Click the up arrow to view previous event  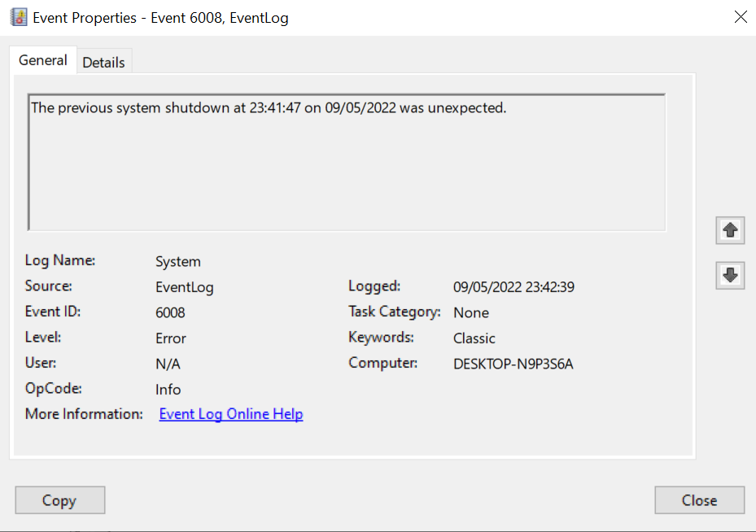point(730,230)
